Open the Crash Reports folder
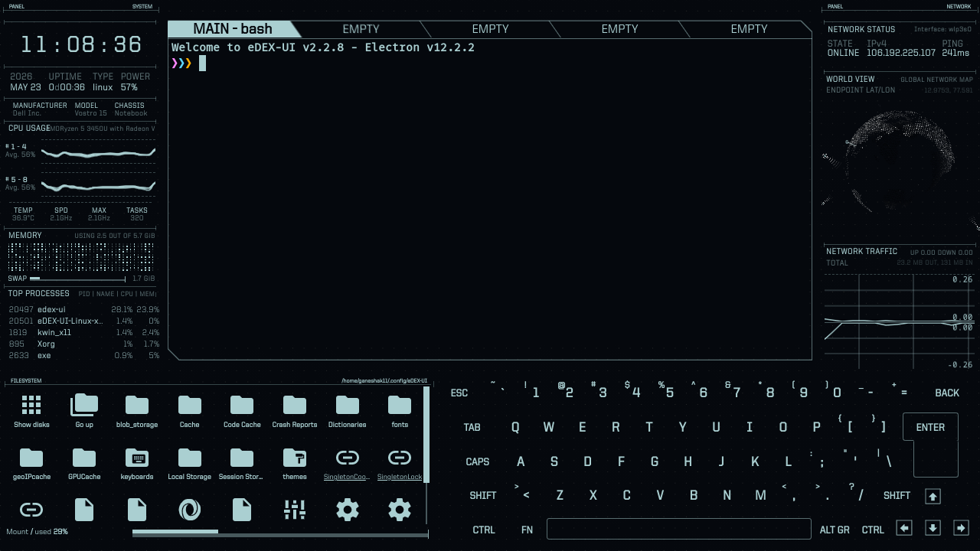 [295, 405]
